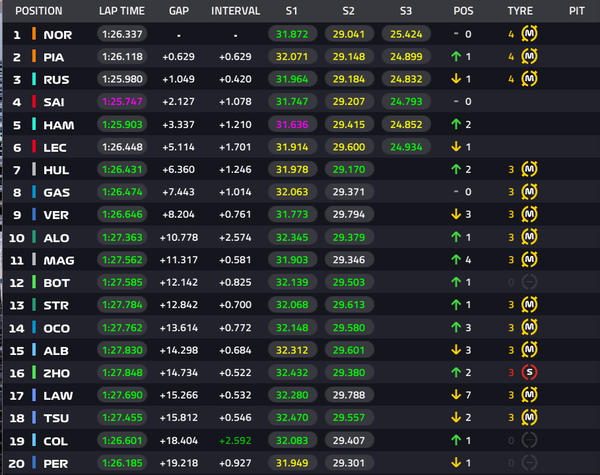Select SAI's purple fastest lap time 1:25.747
This screenshot has height=475, width=600.
click(x=122, y=101)
